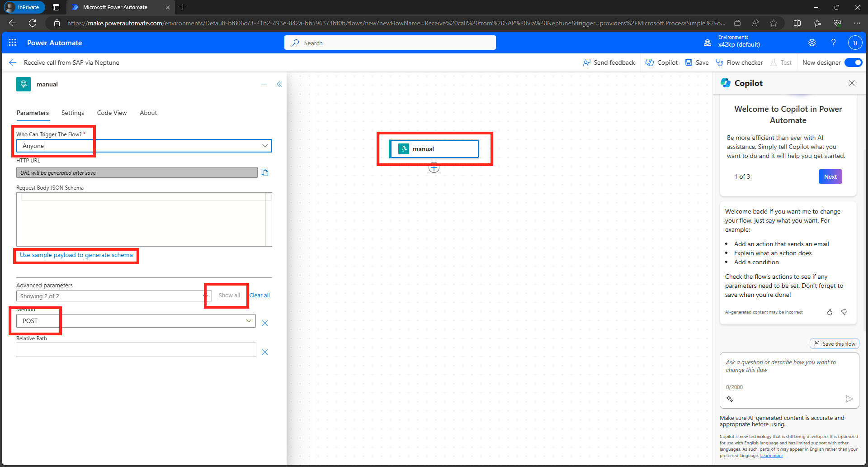Screen dimensions: 868x467
Task: Click the Save this flow suggestion
Action: pyautogui.click(x=835, y=343)
